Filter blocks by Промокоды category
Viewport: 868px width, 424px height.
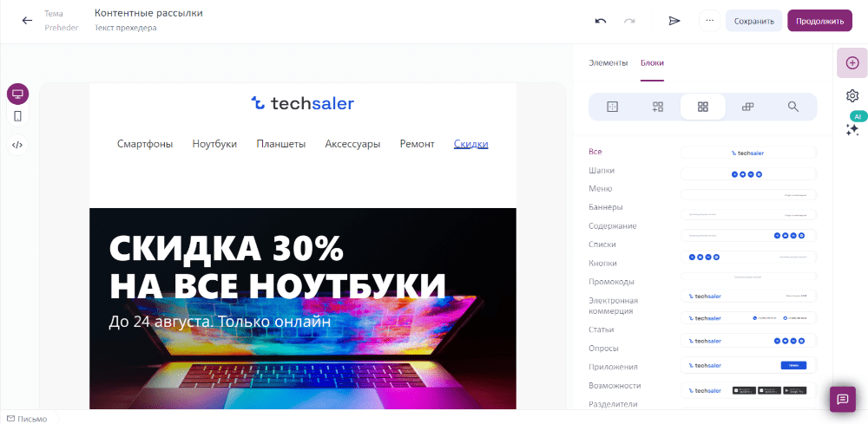(x=612, y=282)
